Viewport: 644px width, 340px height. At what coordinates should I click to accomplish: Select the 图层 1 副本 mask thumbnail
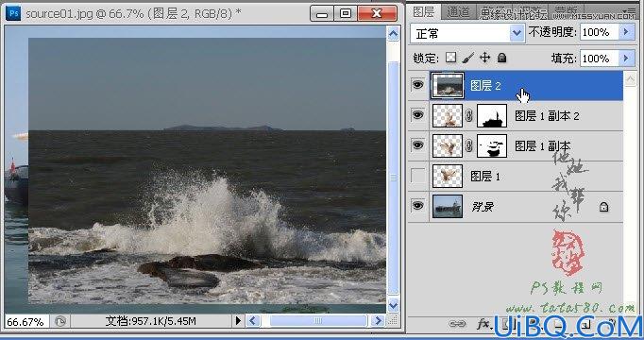[x=492, y=146]
